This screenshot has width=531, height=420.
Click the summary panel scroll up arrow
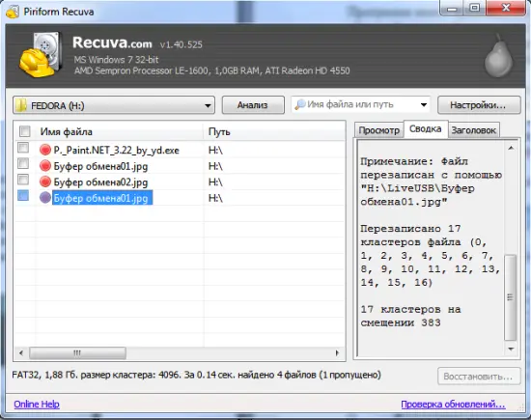pos(511,148)
